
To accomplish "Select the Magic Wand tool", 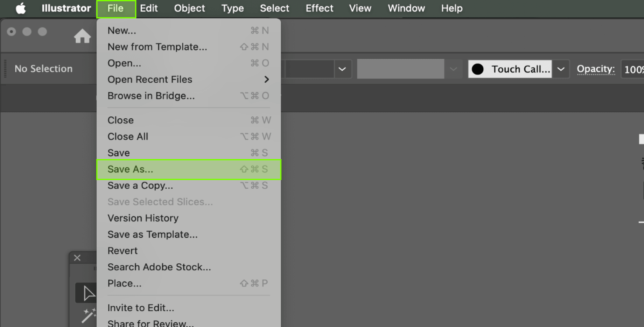I will click(x=88, y=315).
